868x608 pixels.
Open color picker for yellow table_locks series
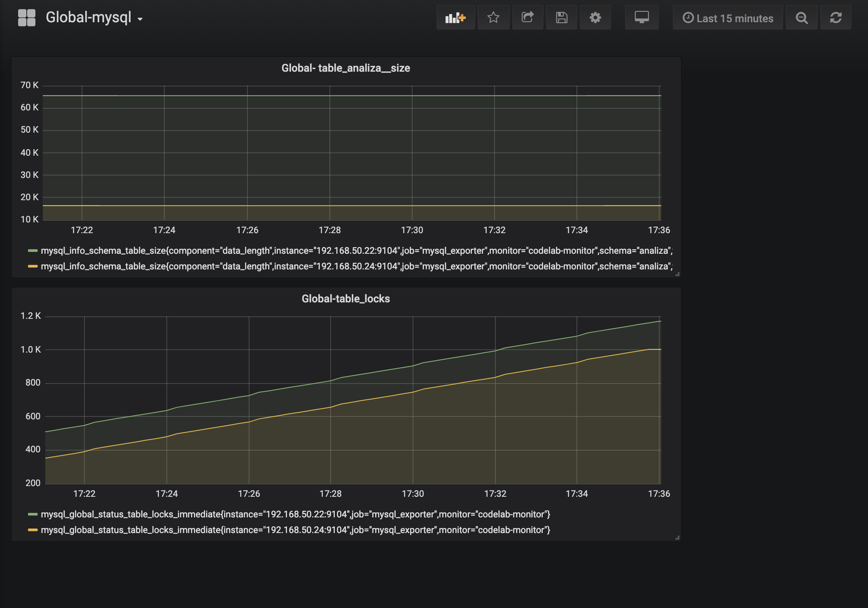[x=33, y=530]
